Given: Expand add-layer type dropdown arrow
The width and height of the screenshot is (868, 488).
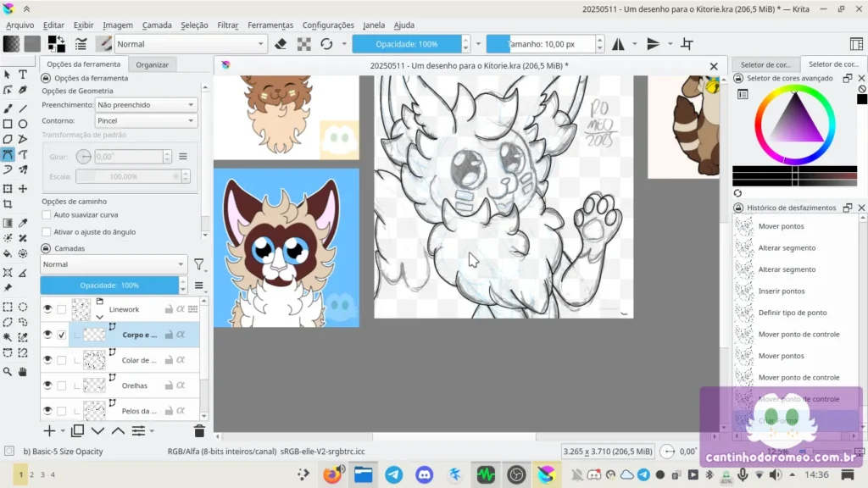Looking at the screenshot, I should coord(63,431).
